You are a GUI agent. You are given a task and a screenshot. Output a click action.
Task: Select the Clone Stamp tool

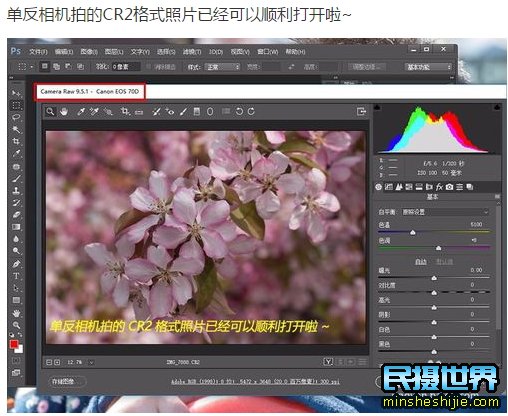coord(16,191)
